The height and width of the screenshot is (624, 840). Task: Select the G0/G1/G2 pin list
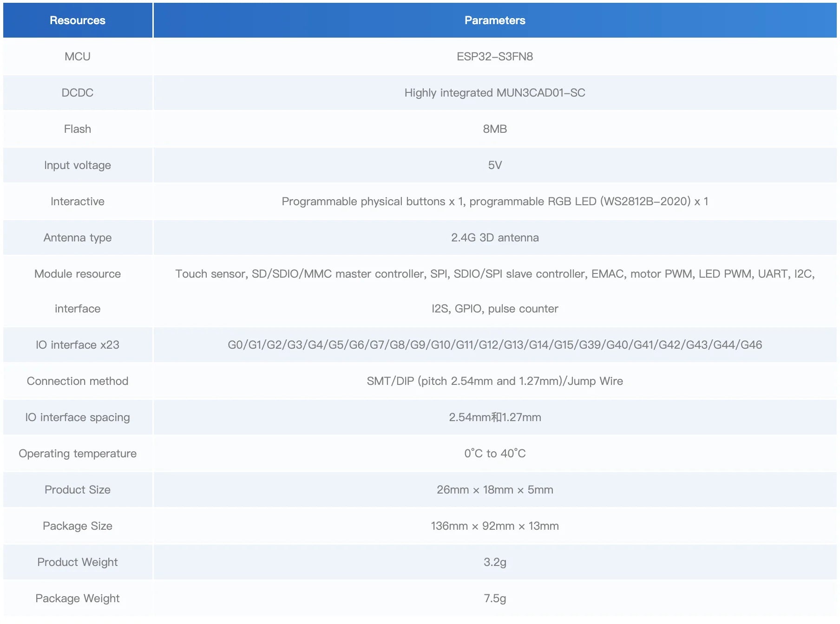pyautogui.click(x=495, y=345)
